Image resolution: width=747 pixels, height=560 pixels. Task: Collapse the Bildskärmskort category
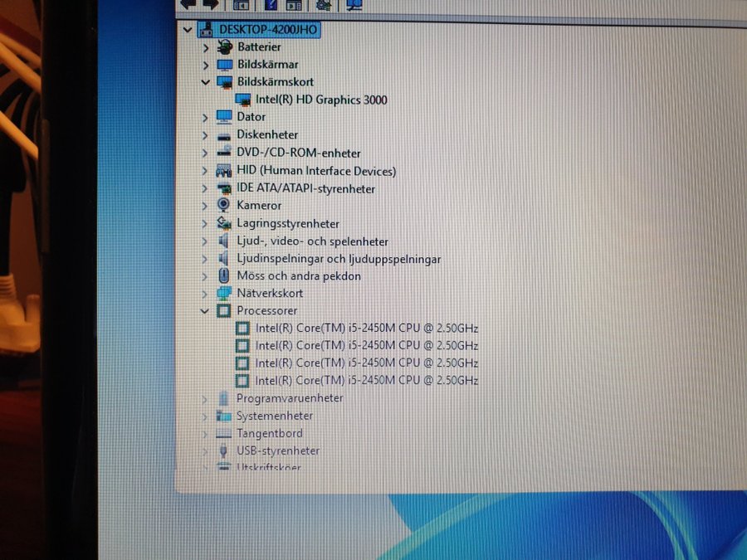[205, 82]
